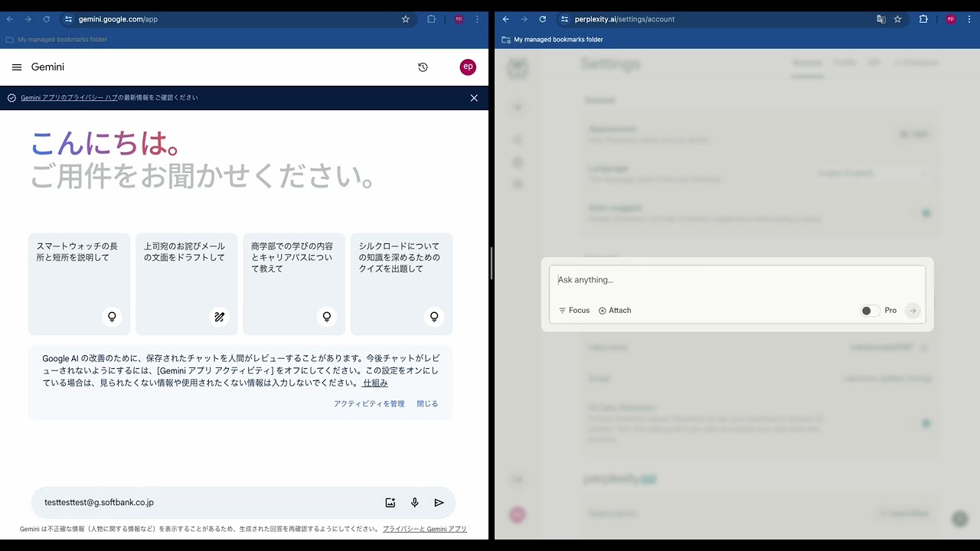Select the 上司宛のお詫びメール suggestion card

(187, 284)
